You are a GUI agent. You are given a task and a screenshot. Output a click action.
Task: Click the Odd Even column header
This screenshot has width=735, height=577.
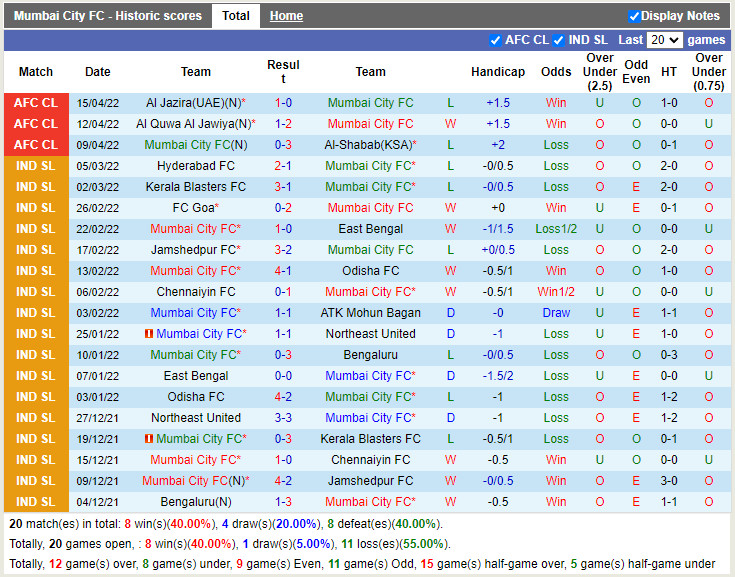pyautogui.click(x=636, y=72)
